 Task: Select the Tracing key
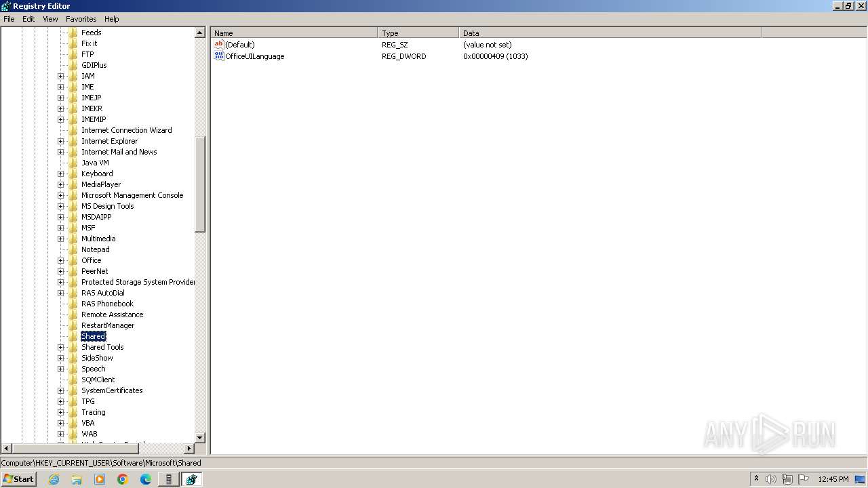coord(93,412)
